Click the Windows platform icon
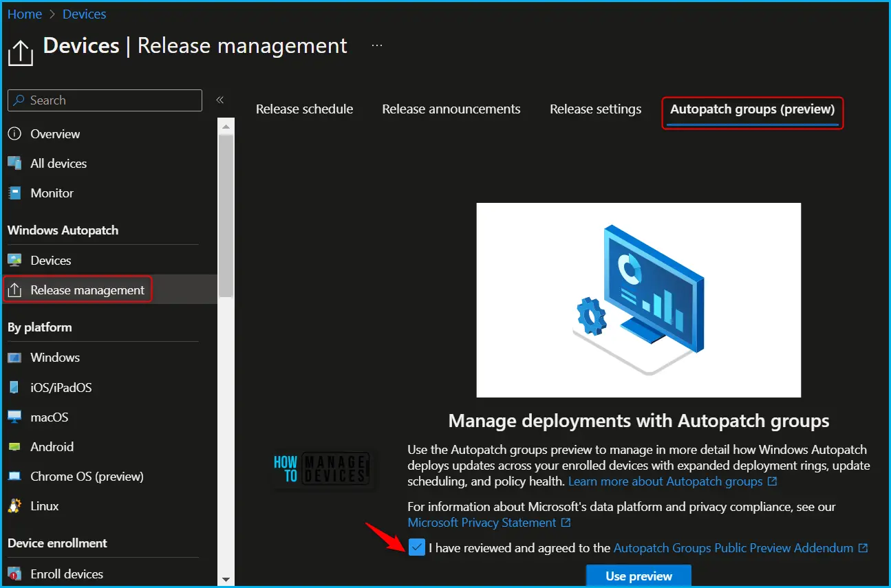This screenshot has height=588, width=891. point(14,358)
